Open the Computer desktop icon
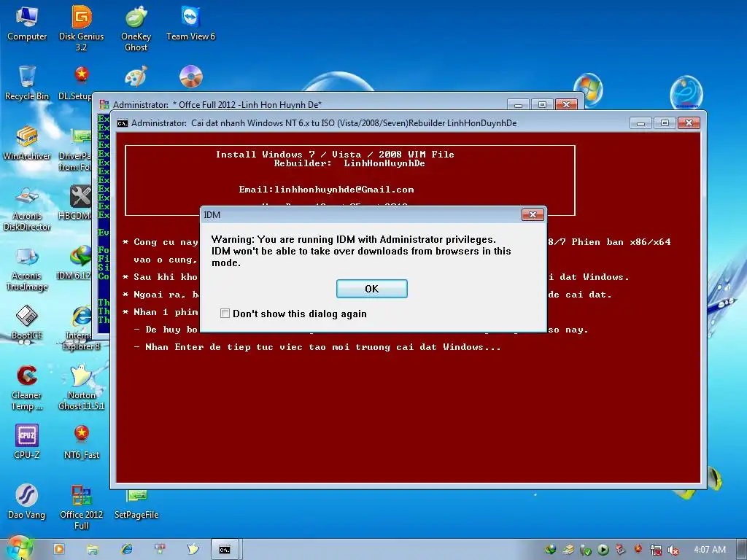The width and height of the screenshot is (747, 560). (27, 23)
